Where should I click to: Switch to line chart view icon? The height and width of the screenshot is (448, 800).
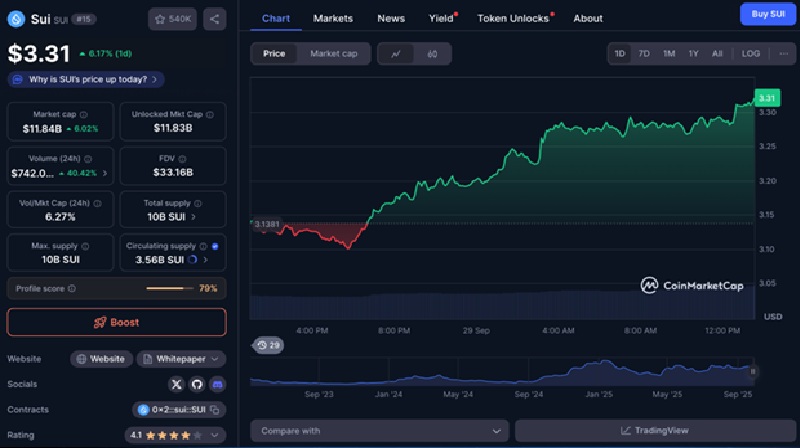[396, 54]
